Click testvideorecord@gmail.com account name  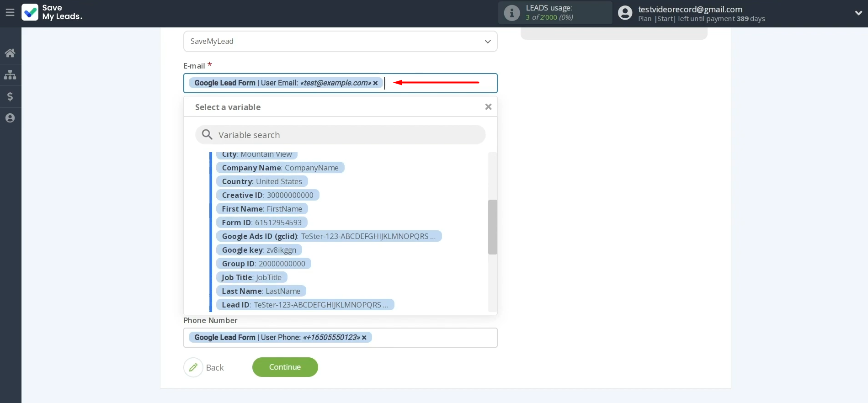coord(690,9)
